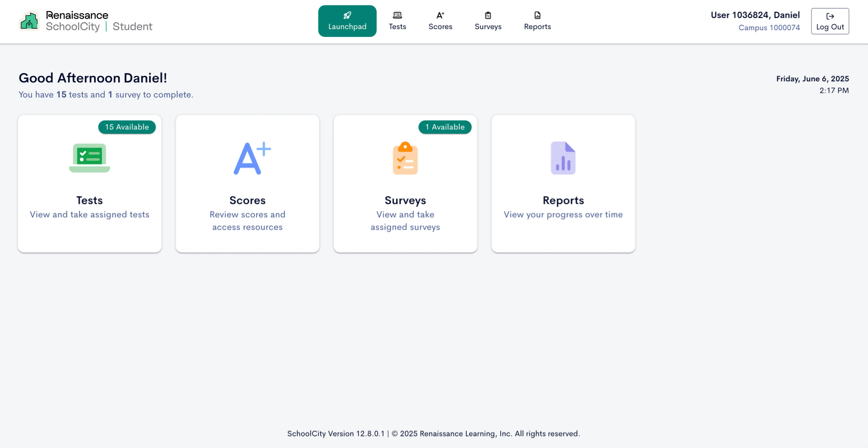This screenshot has width=868, height=448.
Task: Click Campus 1000074 text
Action: 769,28
